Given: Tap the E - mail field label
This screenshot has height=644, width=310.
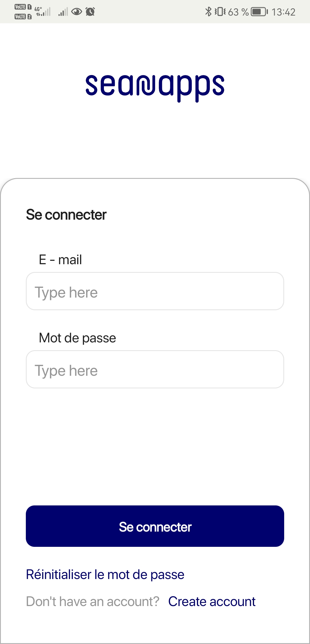Looking at the screenshot, I should (x=60, y=260).
